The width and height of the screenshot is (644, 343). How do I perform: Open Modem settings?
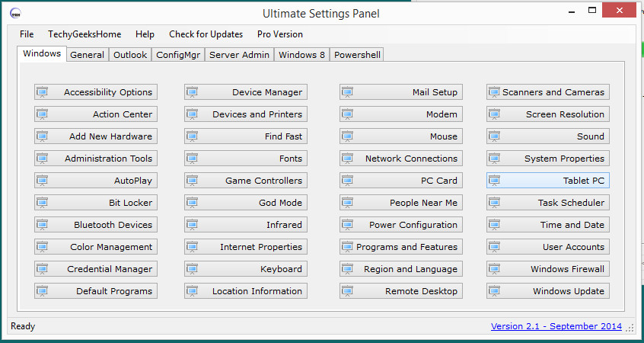click(x=401, y=114)
